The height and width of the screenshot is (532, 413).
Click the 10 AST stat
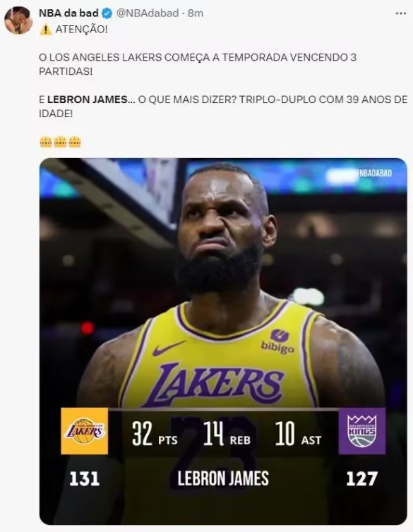point(299,434)
